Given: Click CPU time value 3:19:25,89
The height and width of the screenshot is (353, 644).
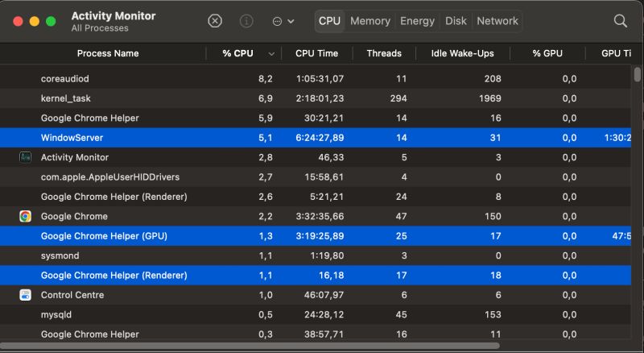Looking at the screenshot, I should click(x=320, y=236).
